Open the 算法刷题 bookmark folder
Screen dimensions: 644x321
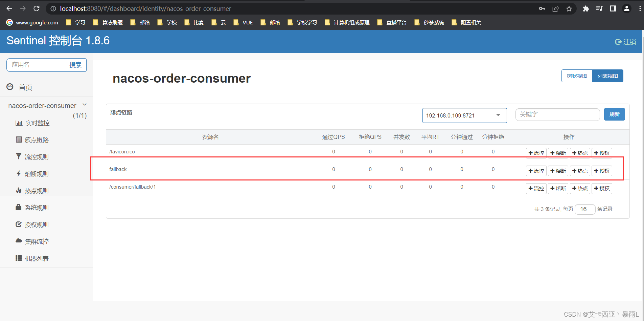[x=108, y=22]
